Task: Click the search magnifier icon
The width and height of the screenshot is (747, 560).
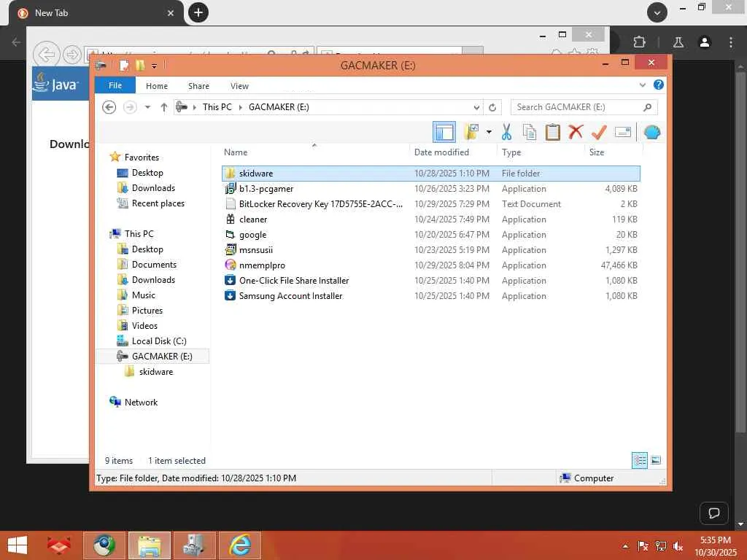Action: click(647, 107)
